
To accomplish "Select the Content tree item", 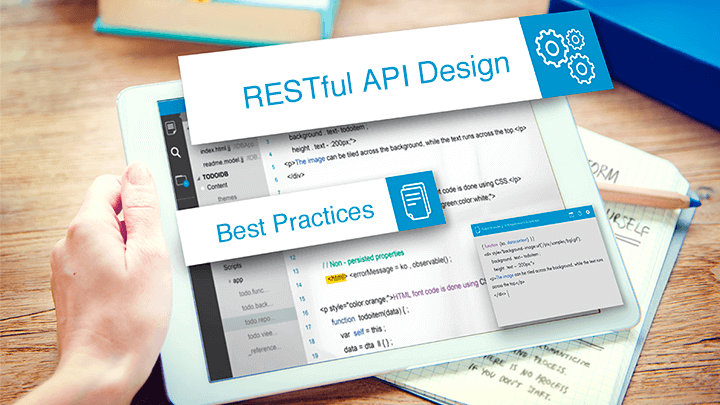I will 217,186.
